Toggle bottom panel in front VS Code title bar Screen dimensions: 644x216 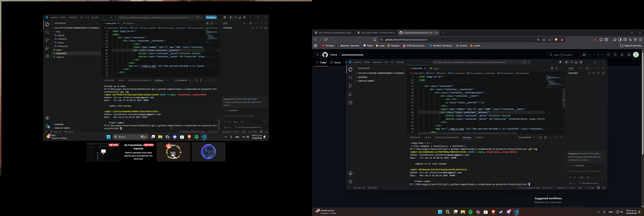click(x=576, y=62)
